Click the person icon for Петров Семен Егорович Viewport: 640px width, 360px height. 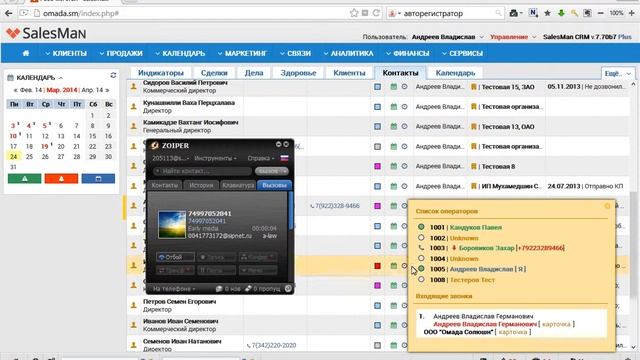click(x=133, y=305)
